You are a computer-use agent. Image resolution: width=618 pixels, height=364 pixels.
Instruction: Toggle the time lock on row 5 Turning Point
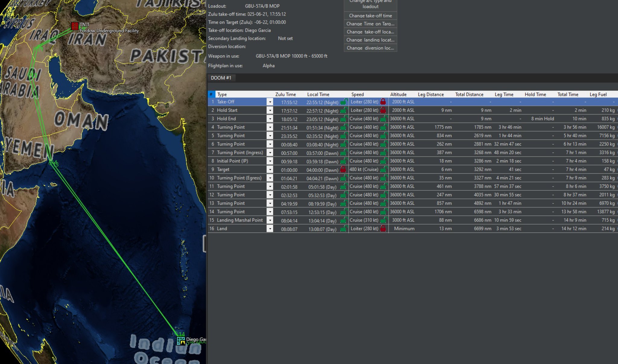pos(343,136)
